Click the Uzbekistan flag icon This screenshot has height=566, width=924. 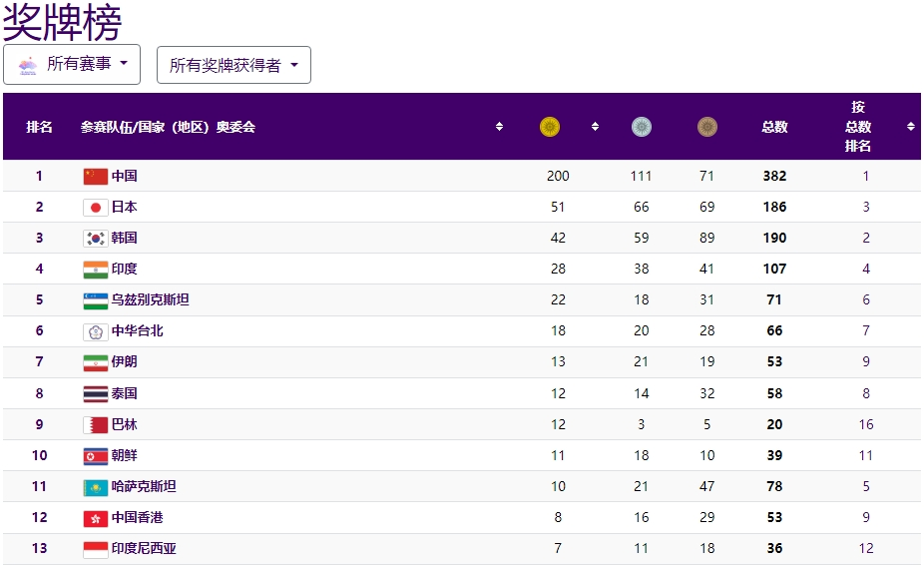point(95,300)
